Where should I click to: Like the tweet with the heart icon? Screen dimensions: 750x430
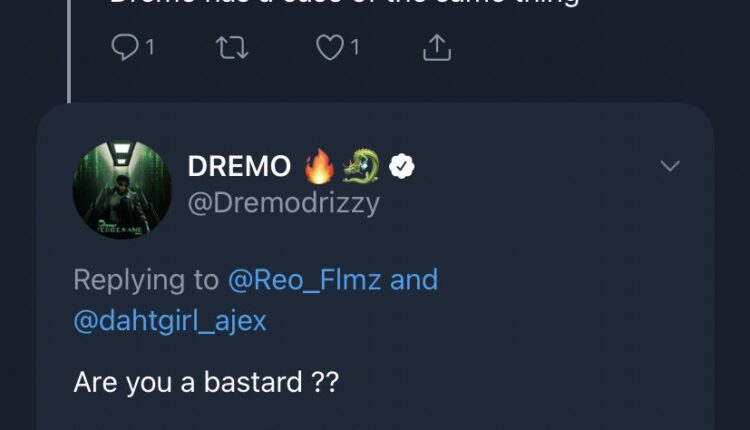click(x=330, y=47)
